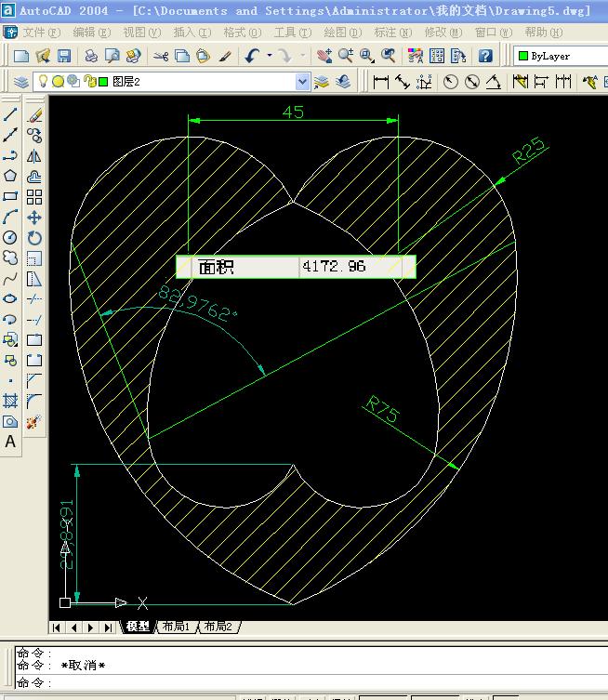Select the Erase modify tool
Viewport: 608px width, 700px height.
pyautogui.click(x=34, y=115)
